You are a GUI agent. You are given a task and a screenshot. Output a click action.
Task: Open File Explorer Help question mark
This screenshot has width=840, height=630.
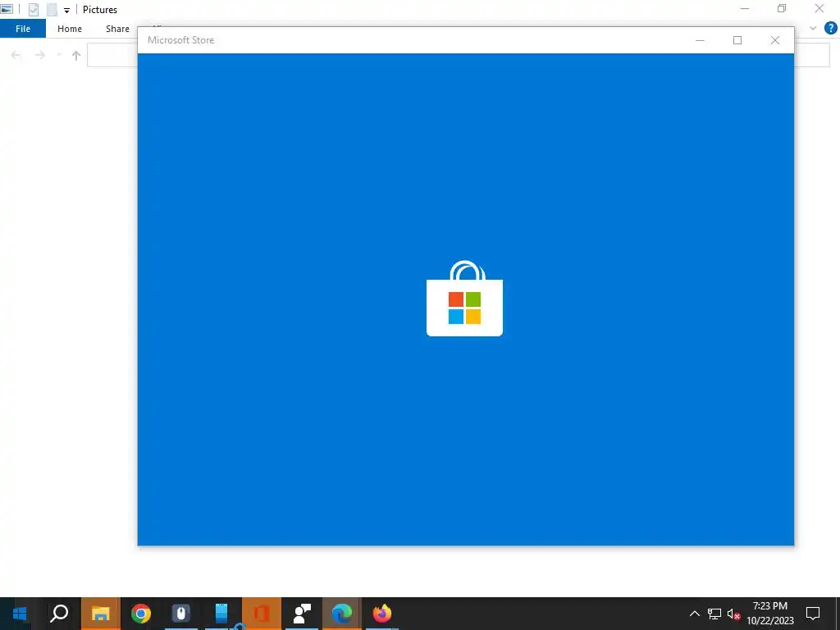(830, 29)
